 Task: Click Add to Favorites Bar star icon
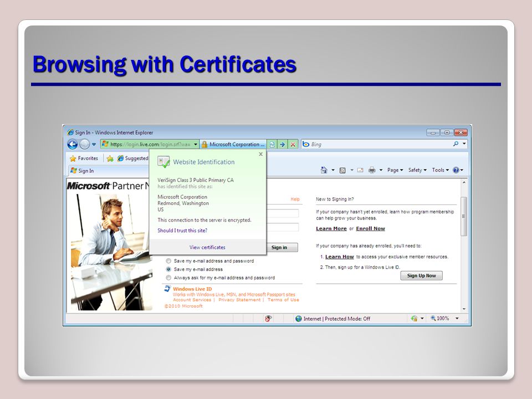click(110, 158)
